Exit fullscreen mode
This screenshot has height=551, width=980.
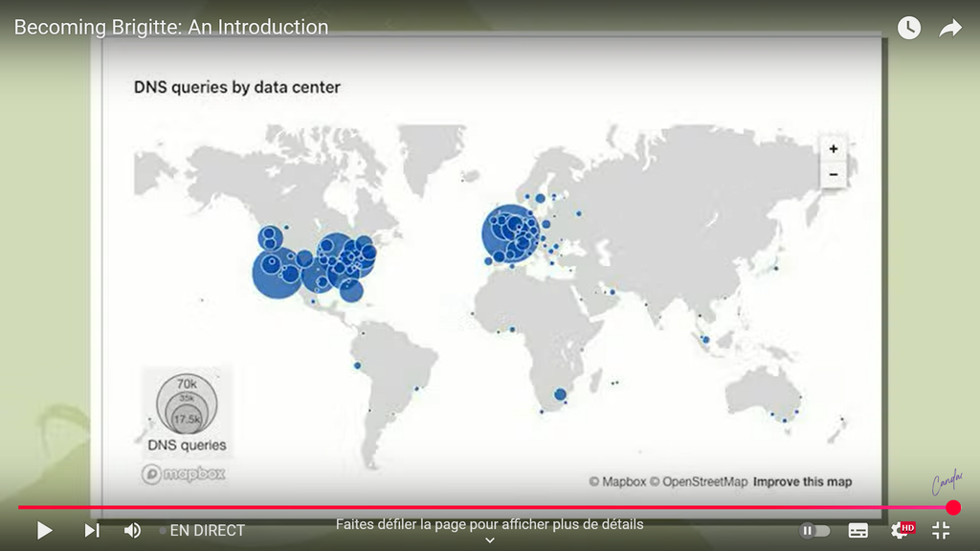941,530
